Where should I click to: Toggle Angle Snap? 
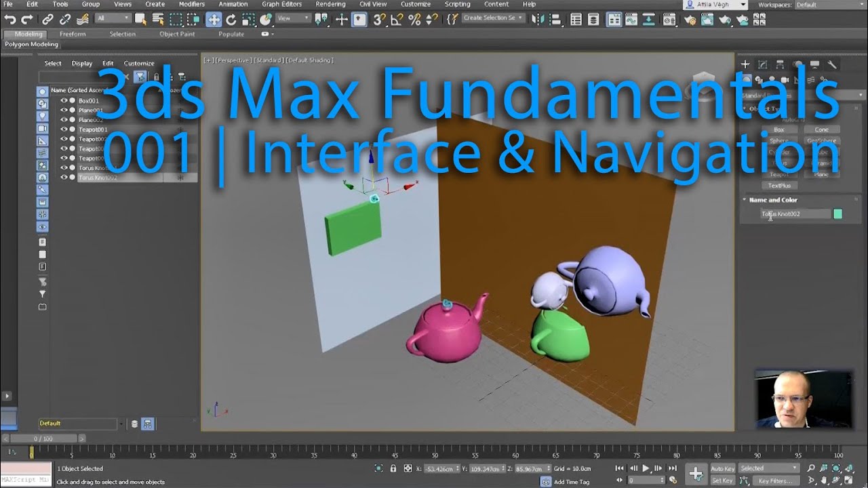pos(397,19)
